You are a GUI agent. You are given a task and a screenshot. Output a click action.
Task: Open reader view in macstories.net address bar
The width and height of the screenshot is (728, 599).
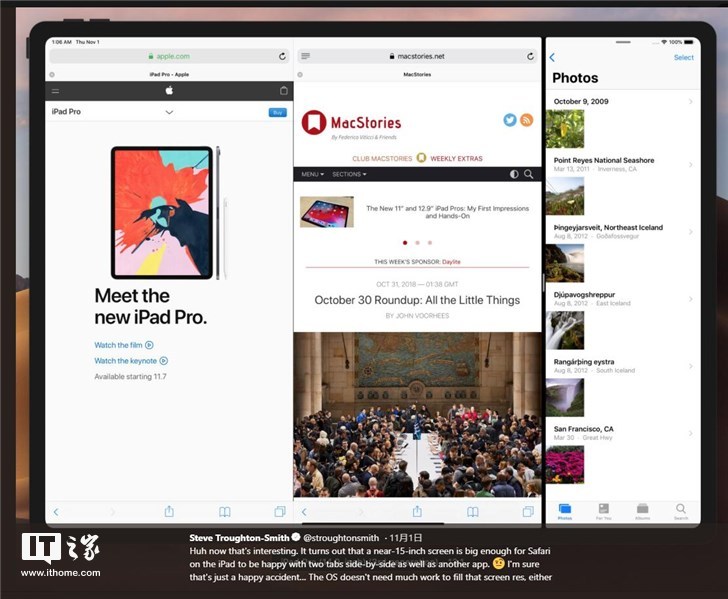point(306,56)
